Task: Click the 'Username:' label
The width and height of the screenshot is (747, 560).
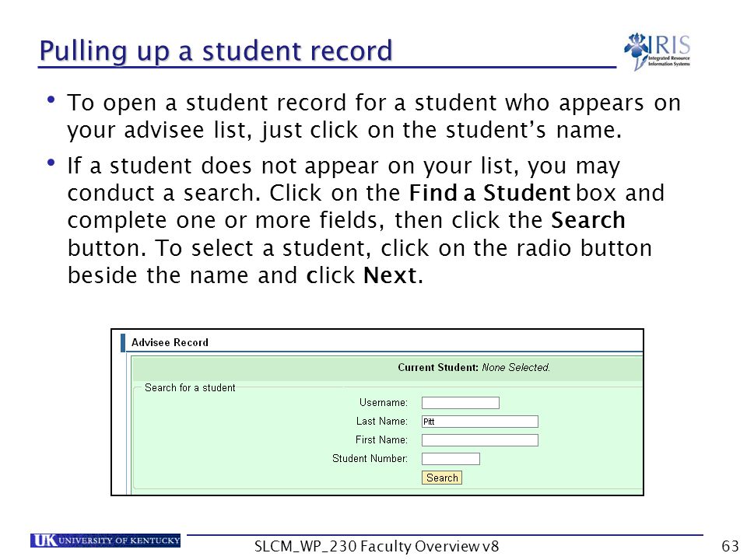Action: coord(384,402)
